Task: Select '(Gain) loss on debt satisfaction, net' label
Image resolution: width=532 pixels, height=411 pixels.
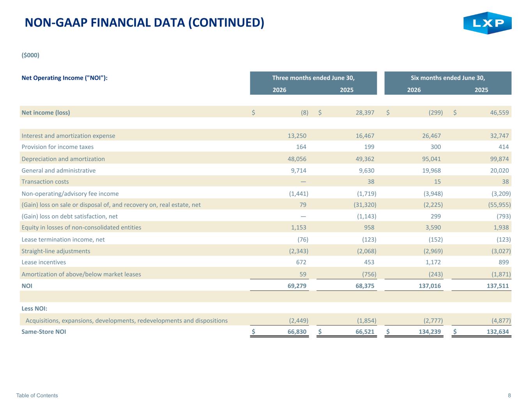Action: tap(70, 216)
